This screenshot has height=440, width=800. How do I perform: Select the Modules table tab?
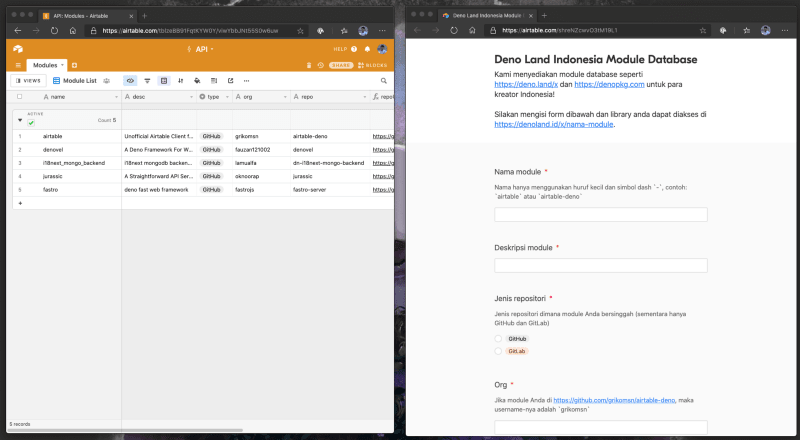[45, 65]
